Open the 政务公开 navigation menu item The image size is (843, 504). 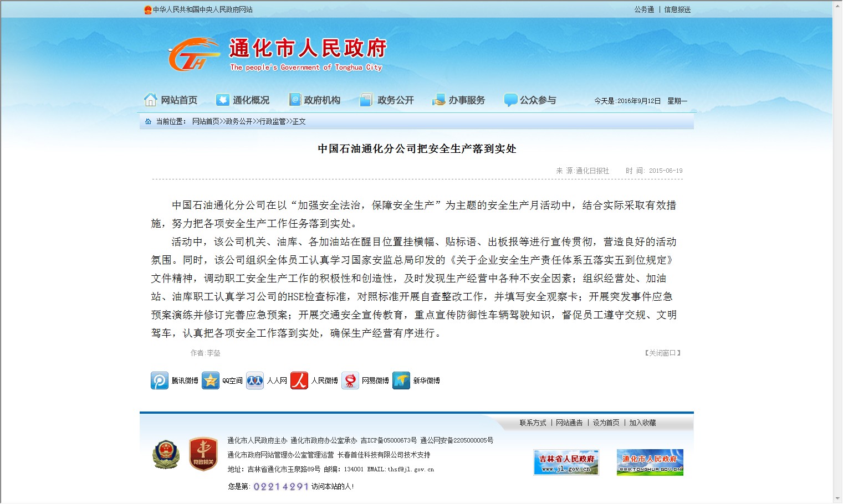click(x=387, y=100)
